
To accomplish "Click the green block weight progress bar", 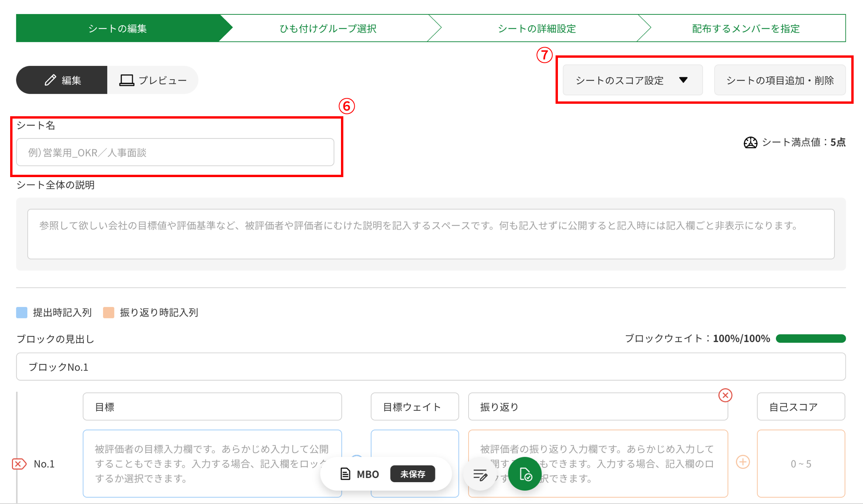I will point(810,338).
